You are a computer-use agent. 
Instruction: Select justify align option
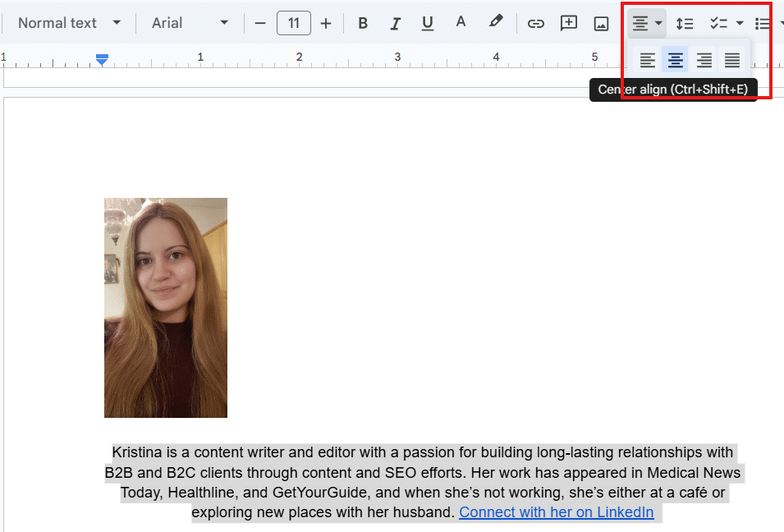[x=732, y=60]
